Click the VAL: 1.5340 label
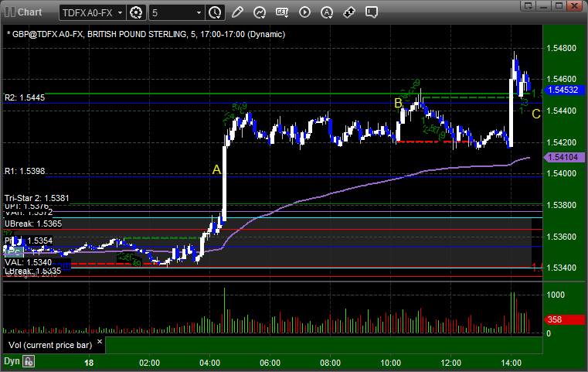 pyautogui.click(x=28, y=262)
